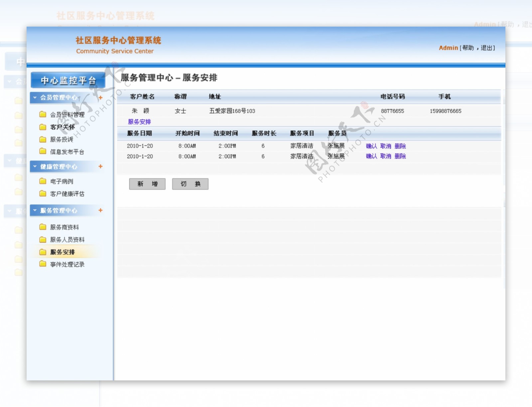This screenshot has width=532, height=407.
Task: Click the 客户姓名 column header
Action: (x=142, y=96)
